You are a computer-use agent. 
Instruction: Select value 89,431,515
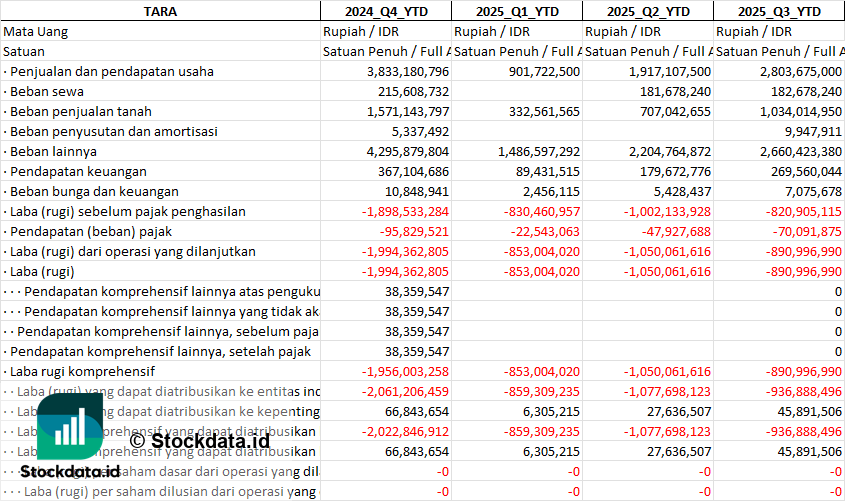click(548, 171)
